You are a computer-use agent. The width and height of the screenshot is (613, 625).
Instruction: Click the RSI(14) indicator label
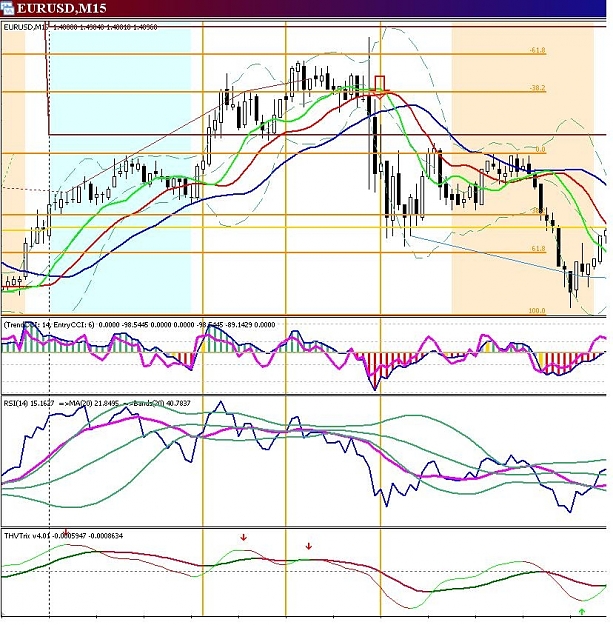click(97, 403)
